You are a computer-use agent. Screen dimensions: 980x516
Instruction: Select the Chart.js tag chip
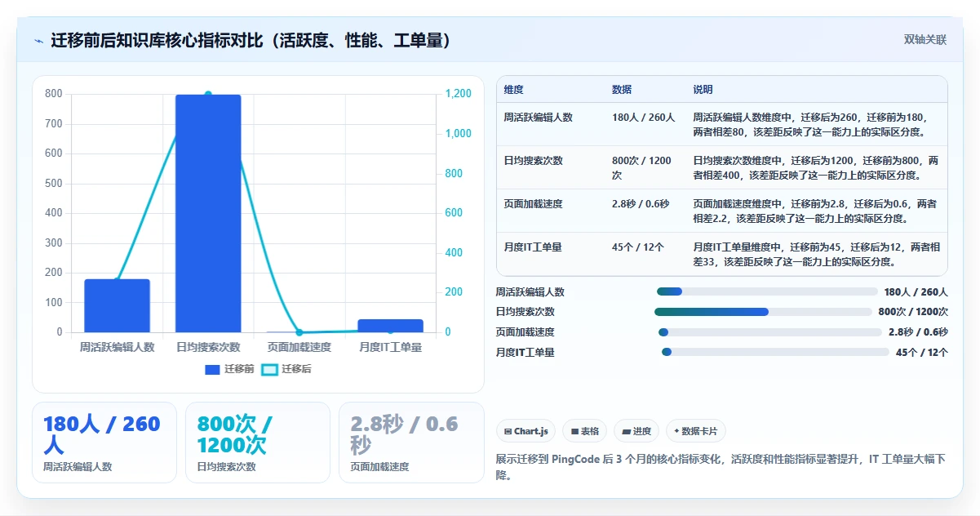(x=525, y=431)
